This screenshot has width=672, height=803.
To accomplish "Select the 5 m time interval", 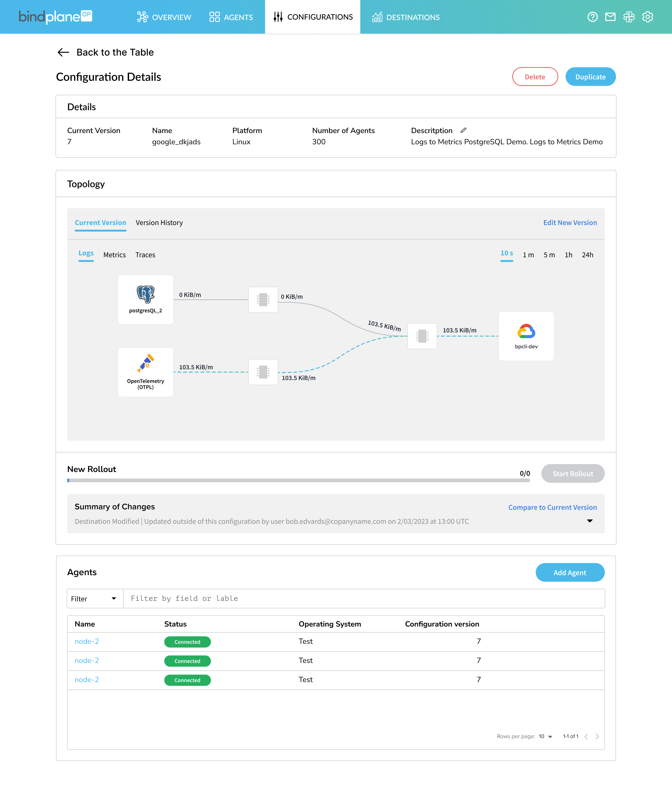I will [x=549, y=255].
